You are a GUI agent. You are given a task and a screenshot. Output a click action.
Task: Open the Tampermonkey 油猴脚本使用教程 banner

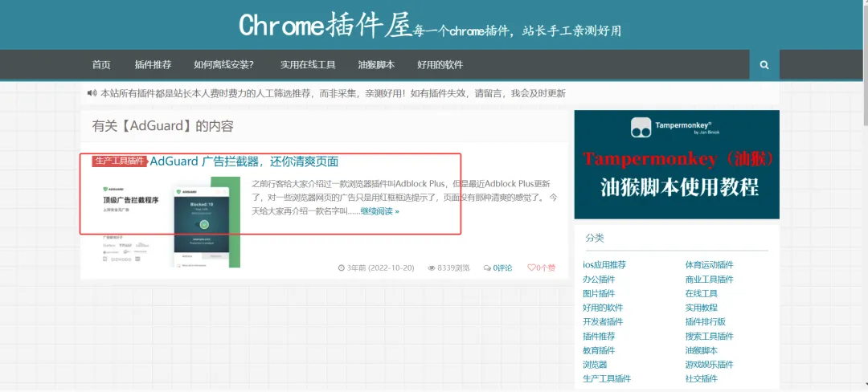point(677,164)
